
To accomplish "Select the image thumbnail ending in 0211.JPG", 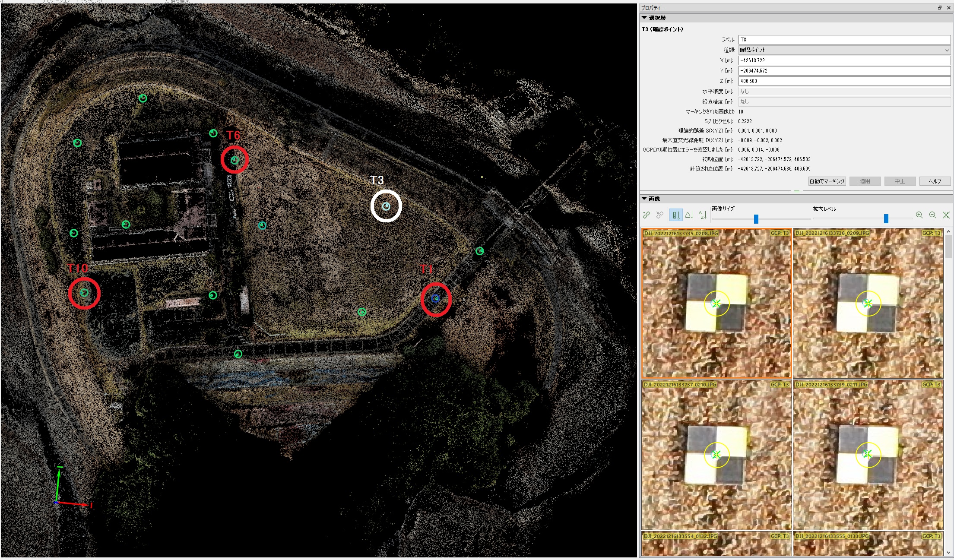I will [868, 455].
